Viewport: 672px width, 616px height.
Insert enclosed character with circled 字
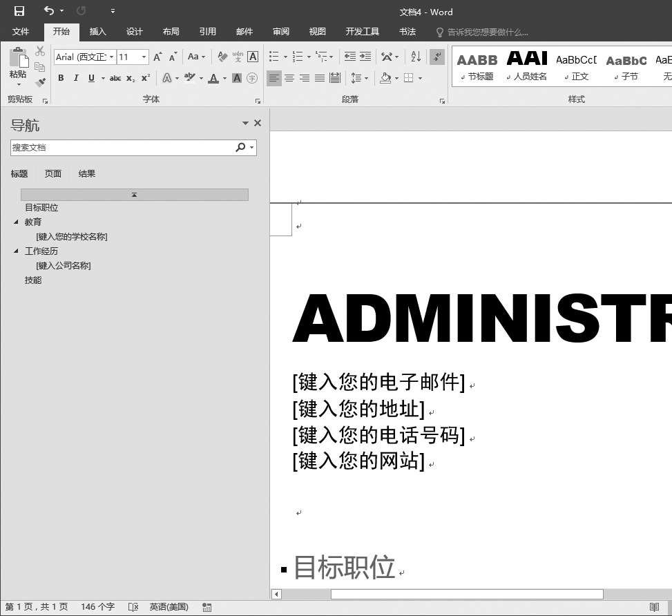[x=252, y=78]
